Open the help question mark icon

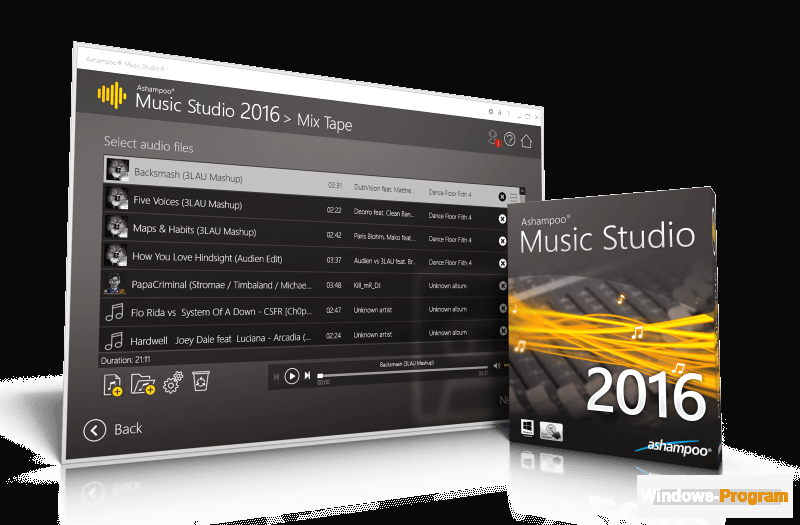509,139
